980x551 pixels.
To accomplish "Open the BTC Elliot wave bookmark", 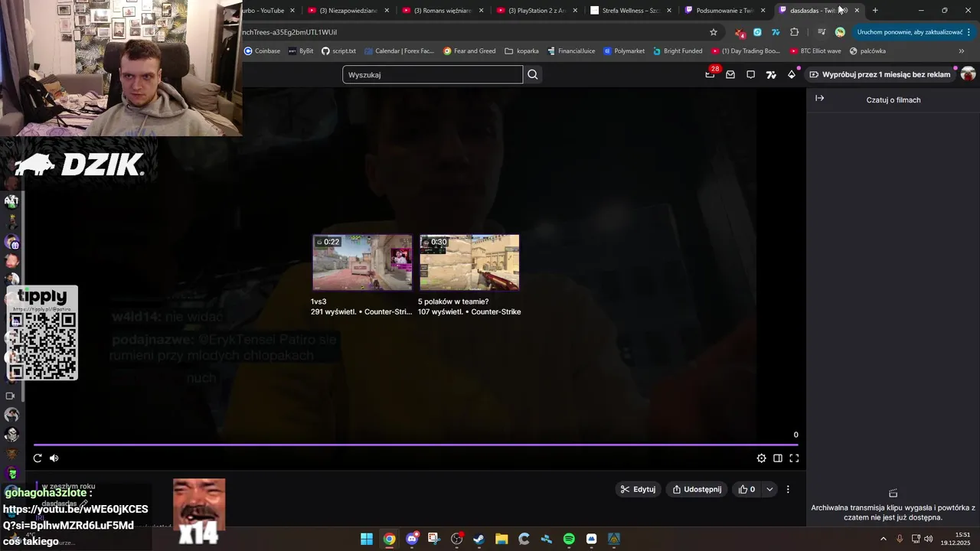I will pyautogui.click(x=815, y=51).
